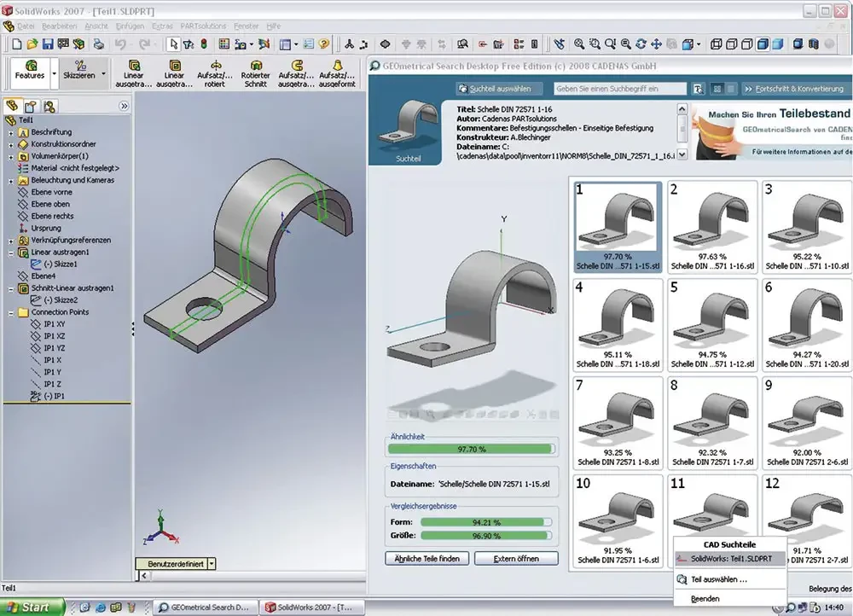Screen dimensions: 853x616
Task: Switch to GEOmetrical Search taskbar item
Action: pos(205,607)
